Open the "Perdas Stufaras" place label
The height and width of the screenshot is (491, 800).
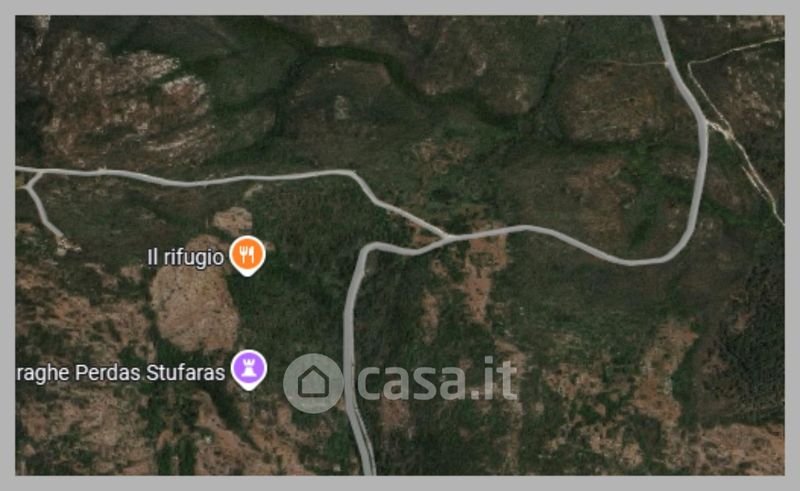coord(149,373)
